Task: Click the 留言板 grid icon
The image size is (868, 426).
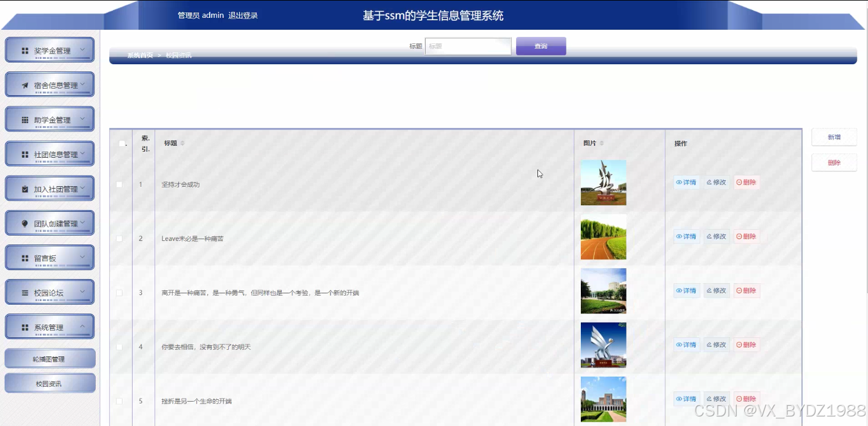Action: point(25,258)
